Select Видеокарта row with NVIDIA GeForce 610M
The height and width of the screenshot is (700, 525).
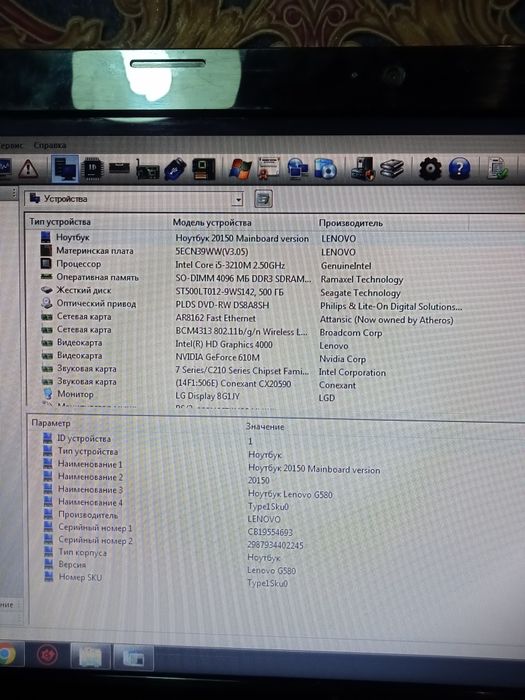pyautogui.click(x=254, y=356)
